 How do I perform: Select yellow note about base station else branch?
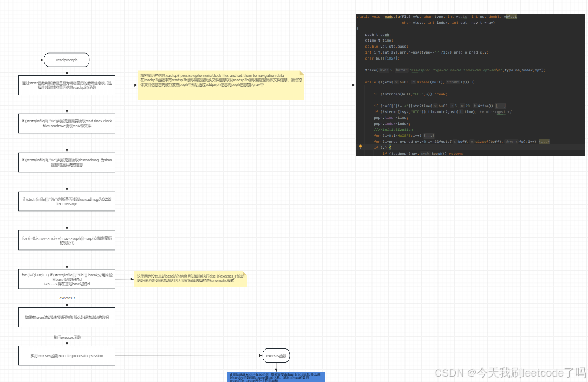click(191, 279)
